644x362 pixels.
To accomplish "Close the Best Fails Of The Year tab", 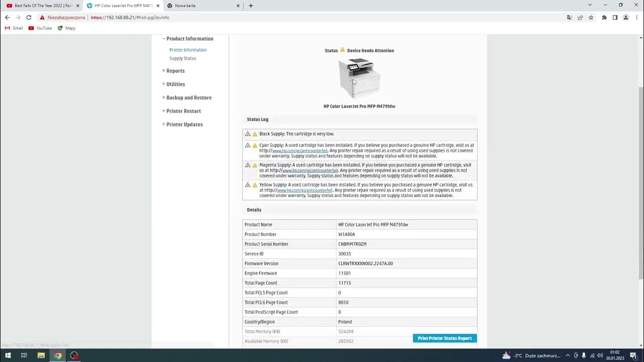I will coord(77,6).
